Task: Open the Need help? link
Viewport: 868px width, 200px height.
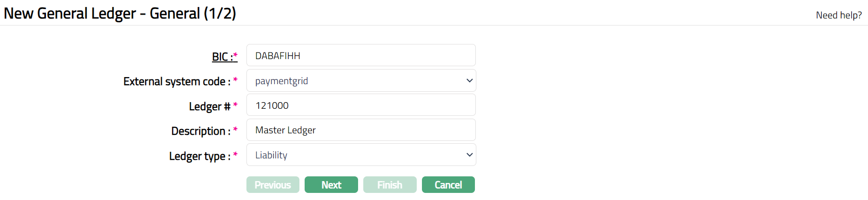Action: click(838, 15)
